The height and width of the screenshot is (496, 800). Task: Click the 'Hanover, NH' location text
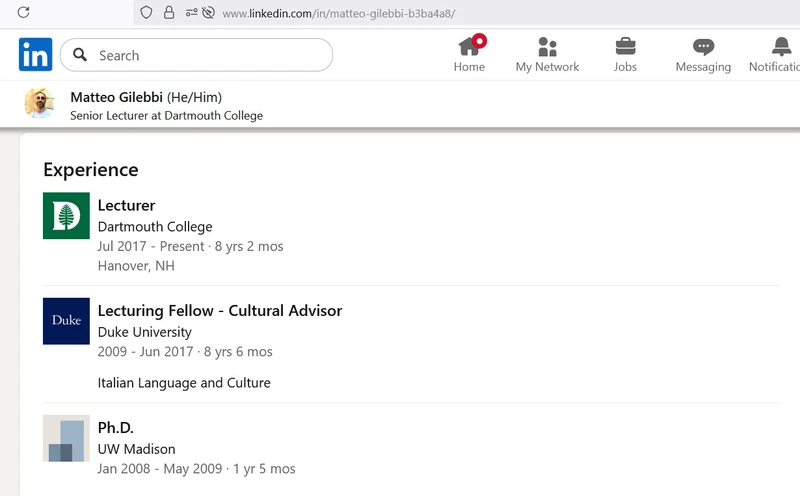136,266
